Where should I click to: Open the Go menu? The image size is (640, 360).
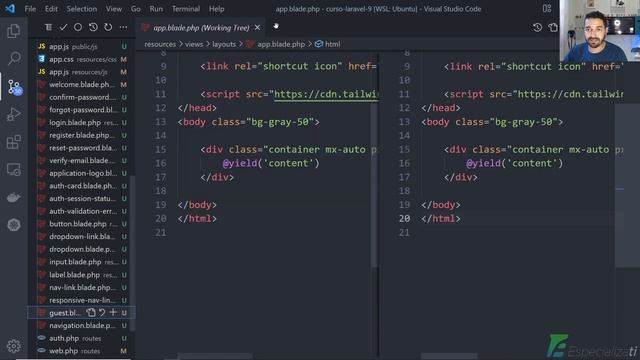tap(136, 9)
